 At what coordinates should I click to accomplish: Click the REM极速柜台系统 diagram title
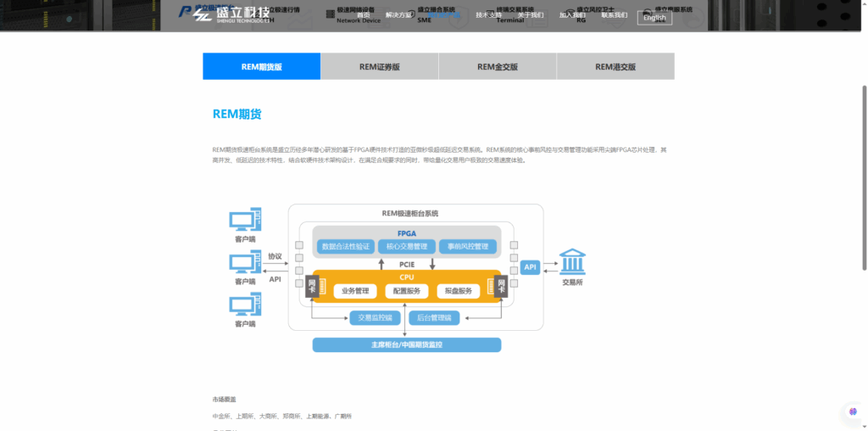[x=410, y=213]
